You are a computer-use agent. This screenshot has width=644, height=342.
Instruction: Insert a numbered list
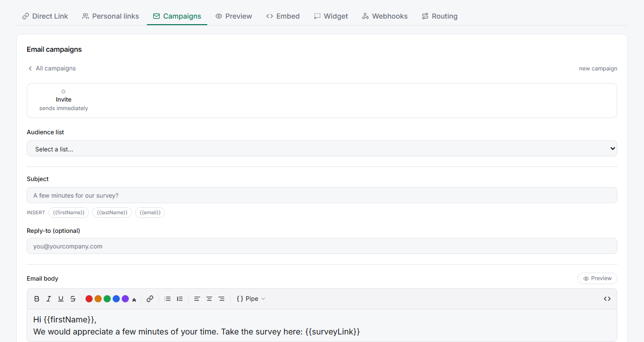tap(180, 299)
